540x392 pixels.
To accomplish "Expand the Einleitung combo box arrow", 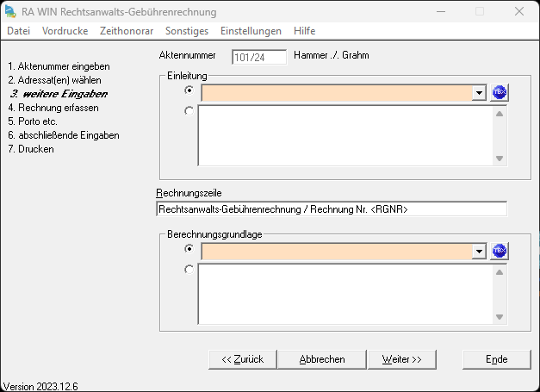I will point(479,93).
